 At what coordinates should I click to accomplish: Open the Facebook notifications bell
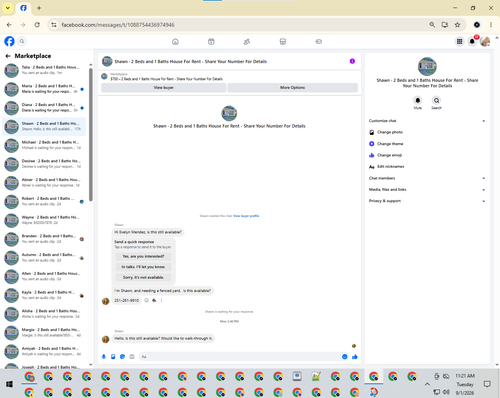pyautogui.click(x=472, y=41)
